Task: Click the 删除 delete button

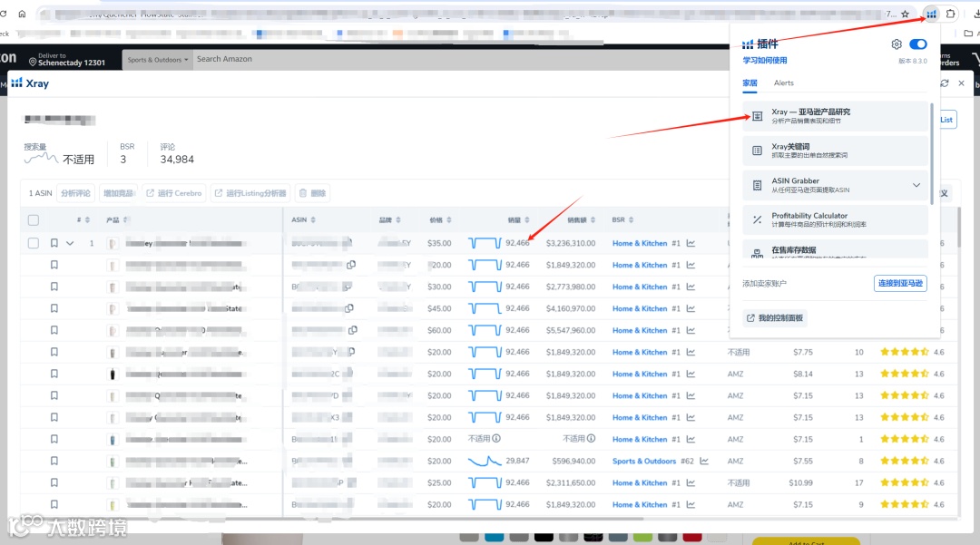Action: [x=312, y=193]
